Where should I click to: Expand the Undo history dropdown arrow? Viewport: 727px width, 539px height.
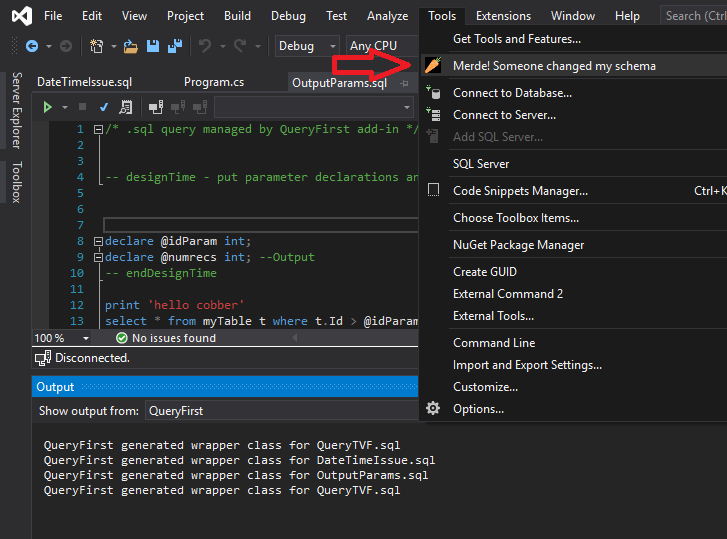click(x=223, y=46)
